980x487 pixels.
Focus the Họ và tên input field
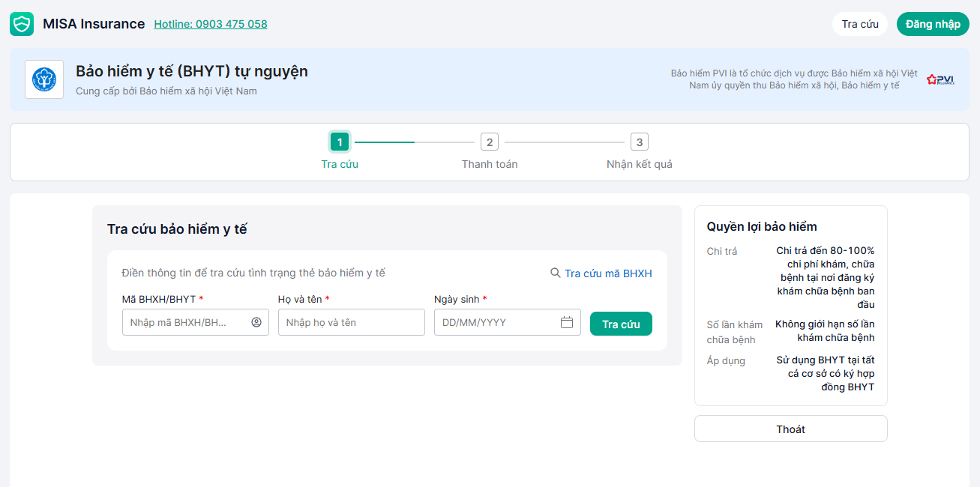point(351,322)
